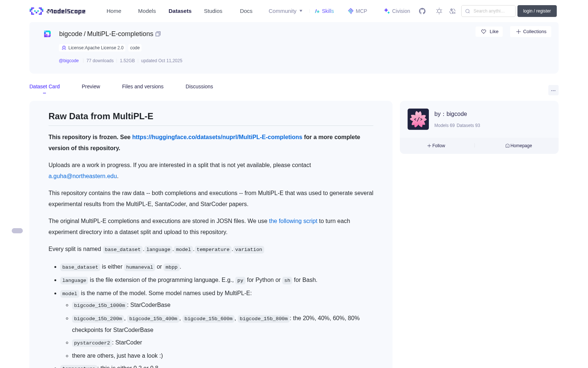Open the Studios navigation item
This screenshot has height=368, width=588.
pyautogui.click(x=213, y=11)
